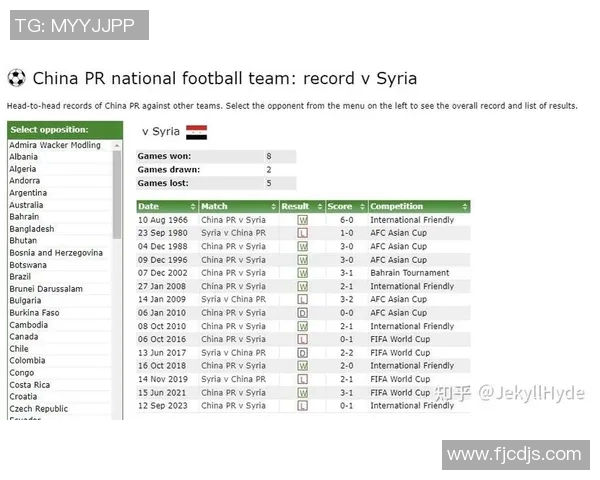600x480 pixels.
Task: Click the L result icon for 23 Sep 1980
Action: click(x=303, y=233)
